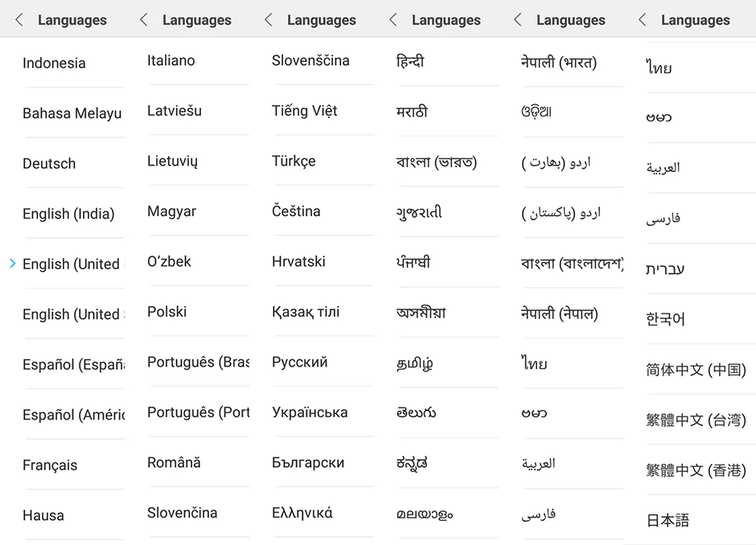Select the Magyar language entry
The image size is (756, 545).
point(171,211)
